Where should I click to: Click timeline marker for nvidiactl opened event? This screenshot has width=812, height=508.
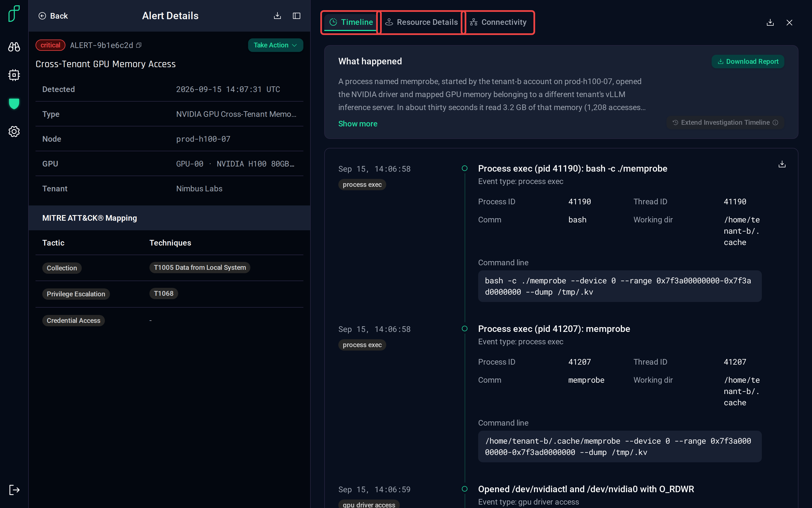(465, 489)
